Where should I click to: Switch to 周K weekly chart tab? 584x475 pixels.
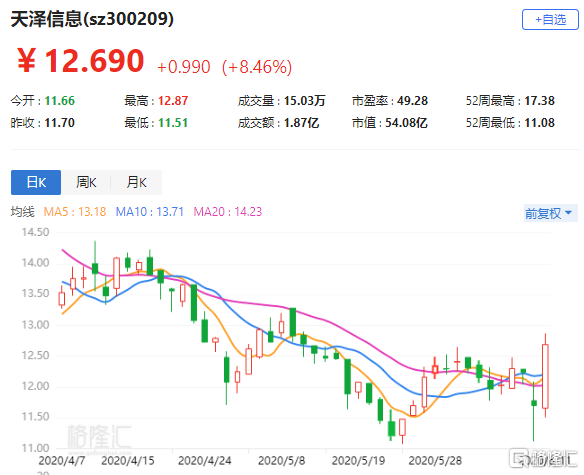coord(86,183)
